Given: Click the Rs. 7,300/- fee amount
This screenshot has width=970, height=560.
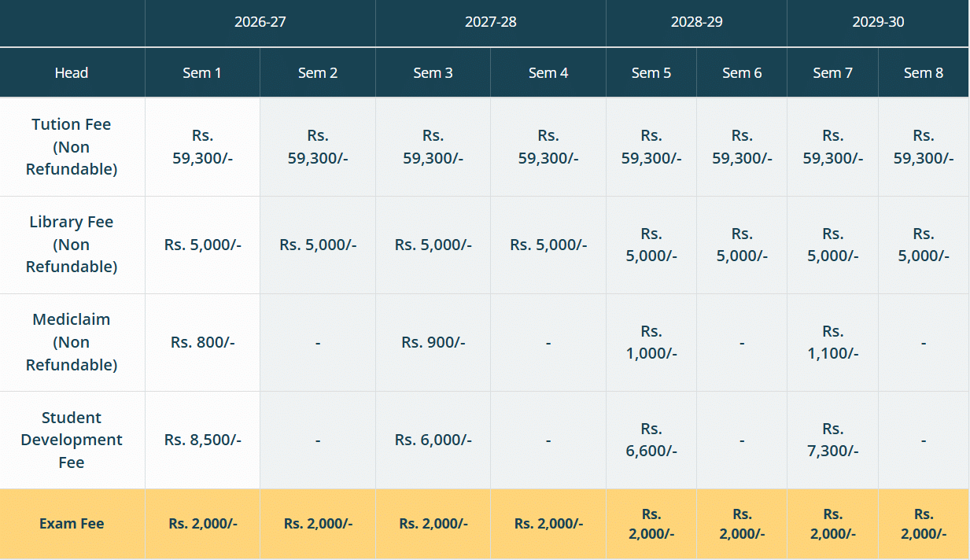Looking at the screenshot, I should [x=832, y=440].
